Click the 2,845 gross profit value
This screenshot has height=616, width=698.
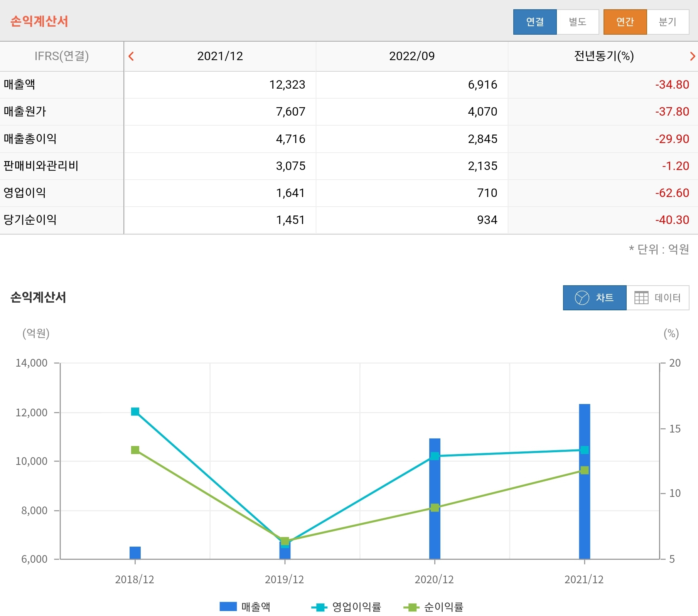(482, 139)
